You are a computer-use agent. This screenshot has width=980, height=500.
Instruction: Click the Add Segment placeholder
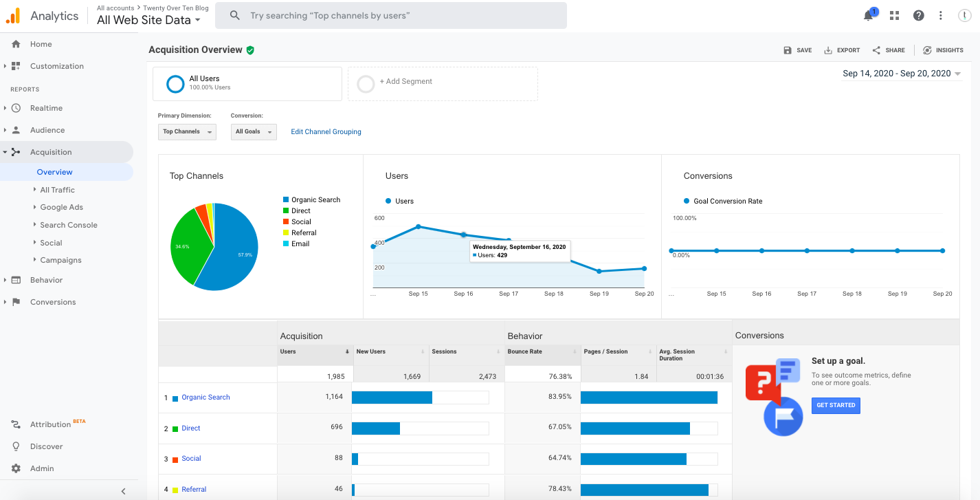[x=405, y=82]
